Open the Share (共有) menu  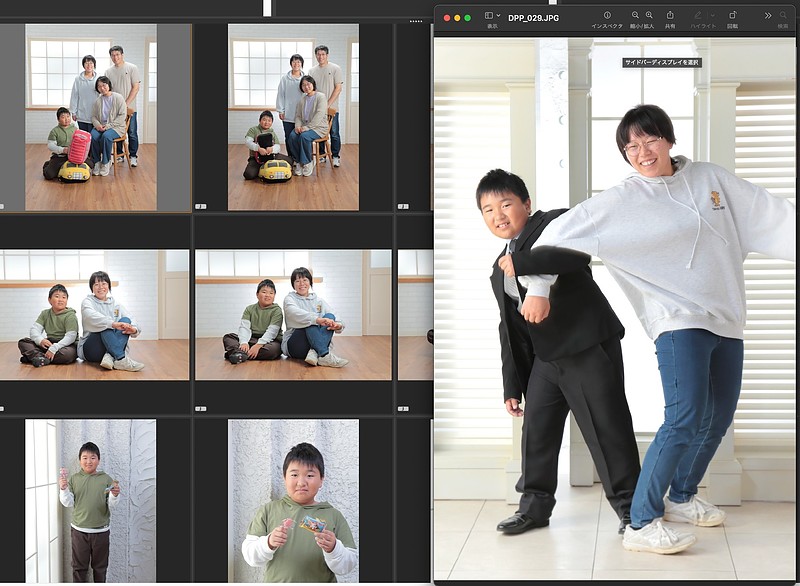tap(670, 16)
